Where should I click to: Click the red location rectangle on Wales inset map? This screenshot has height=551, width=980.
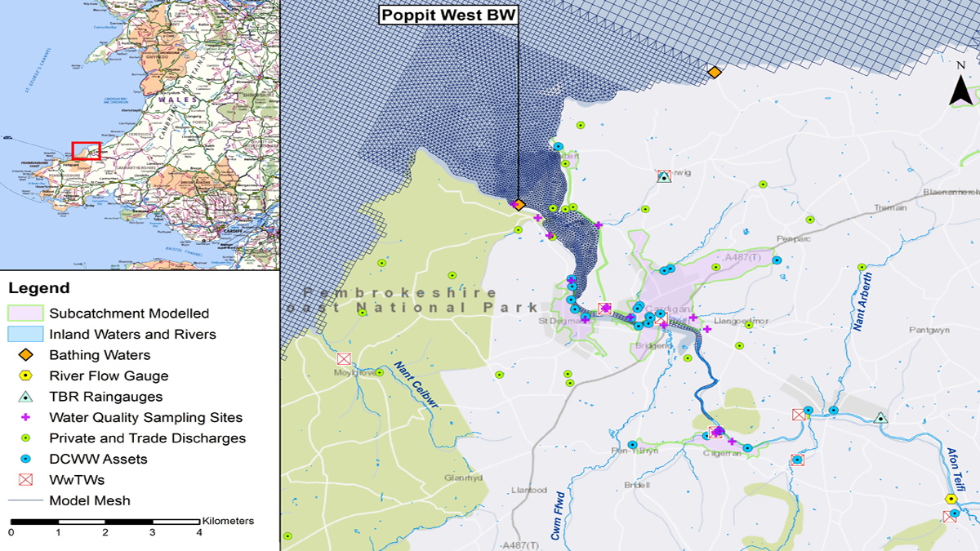86,151
